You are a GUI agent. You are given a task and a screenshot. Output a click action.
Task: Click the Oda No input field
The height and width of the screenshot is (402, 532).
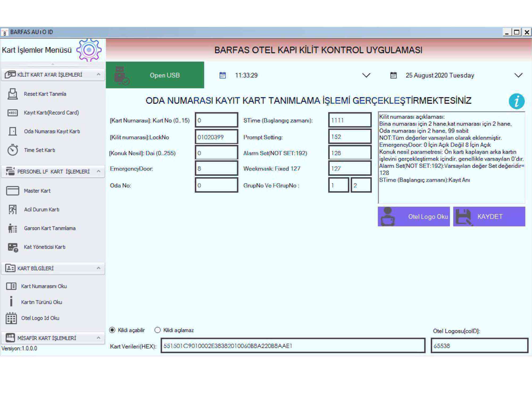point(217,185)
